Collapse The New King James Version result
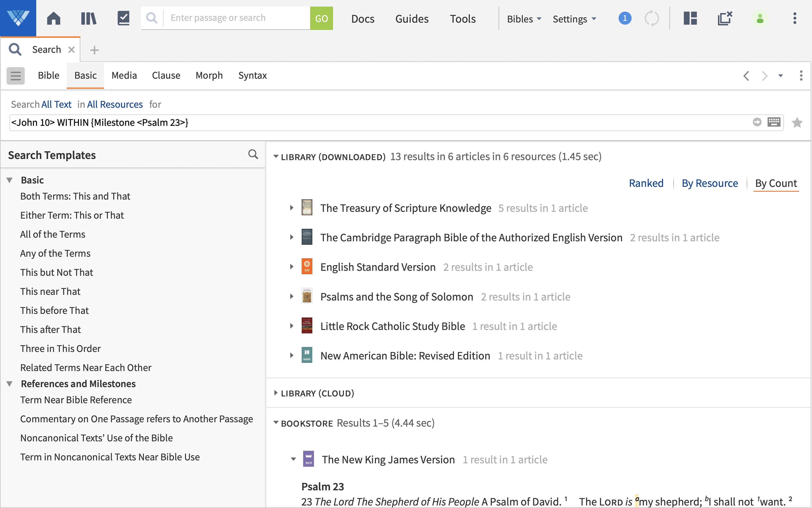 click(x=293, y=459)
